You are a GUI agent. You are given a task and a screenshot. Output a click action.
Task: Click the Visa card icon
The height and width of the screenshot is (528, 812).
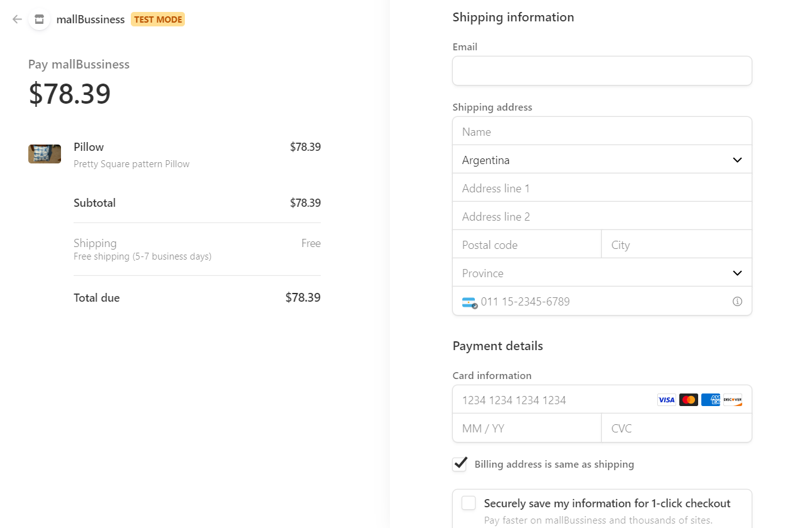[666, 400]
